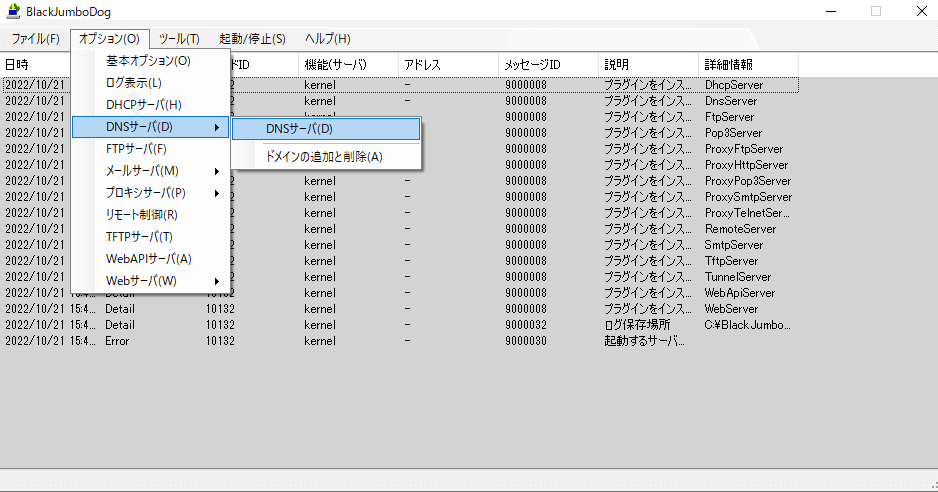Open WebAPIサーバ(A) settings
Image resolution: width=938 pixels, height=492 pixels.
151,259
